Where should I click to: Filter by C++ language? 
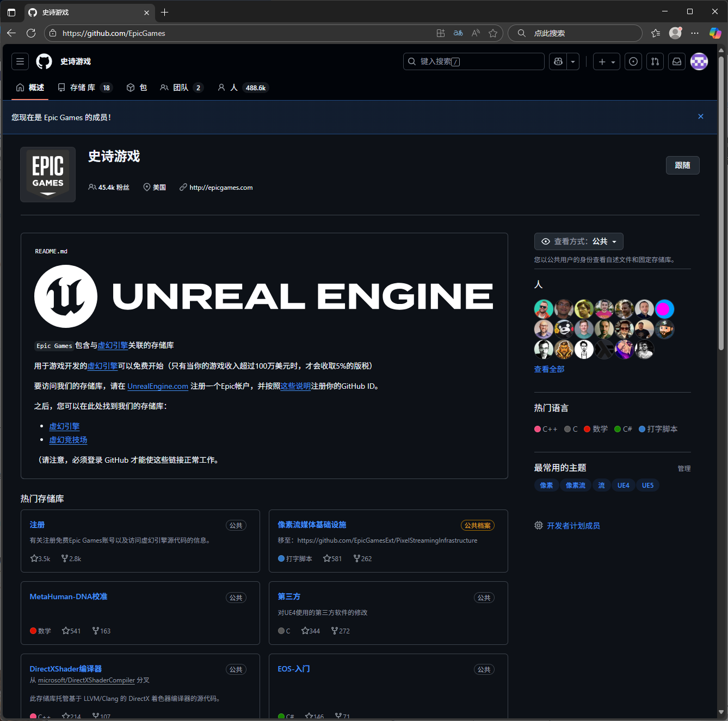pos(546,429)
